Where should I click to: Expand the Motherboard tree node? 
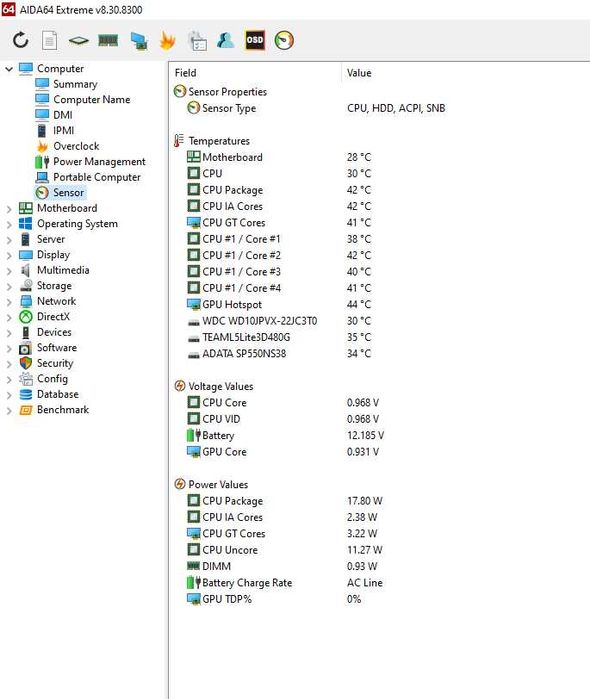[9, 209]
